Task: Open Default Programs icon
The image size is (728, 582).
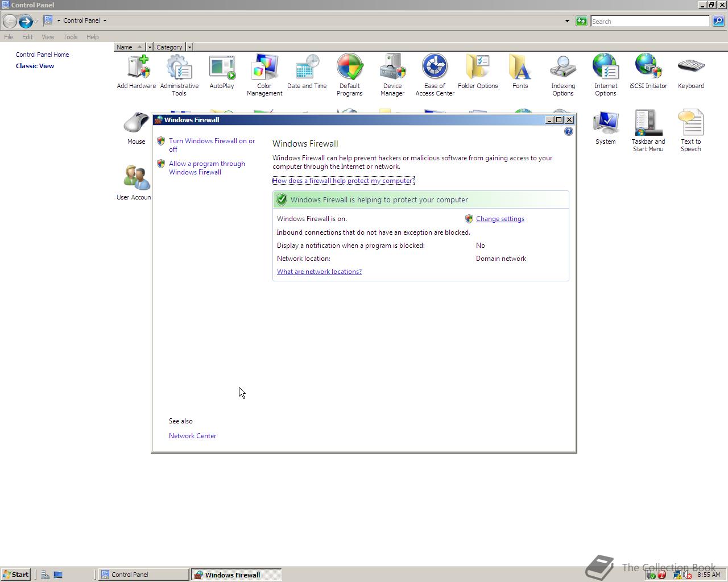Action: pyautogui.click(x=350, y=76)
